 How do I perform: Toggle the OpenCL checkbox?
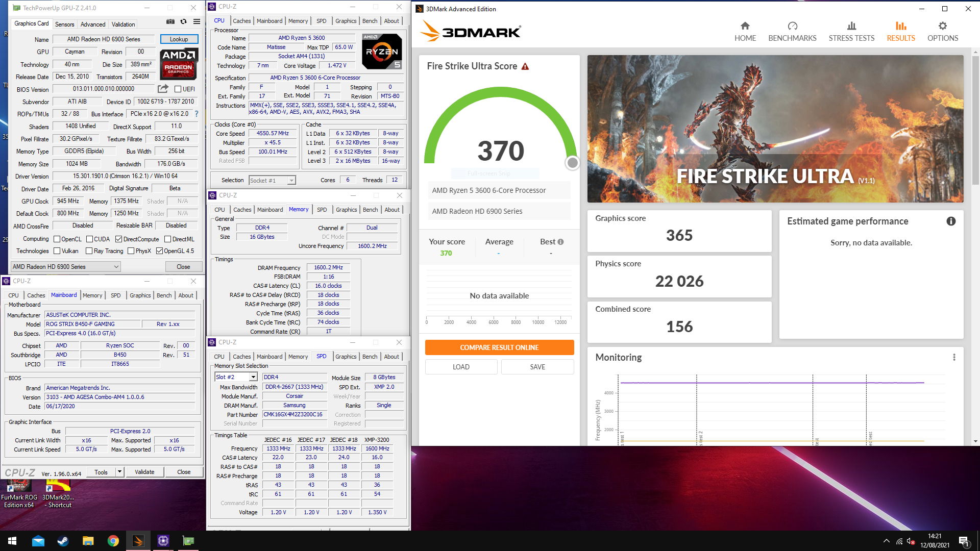pyautogui.click(x=57, y=239)
